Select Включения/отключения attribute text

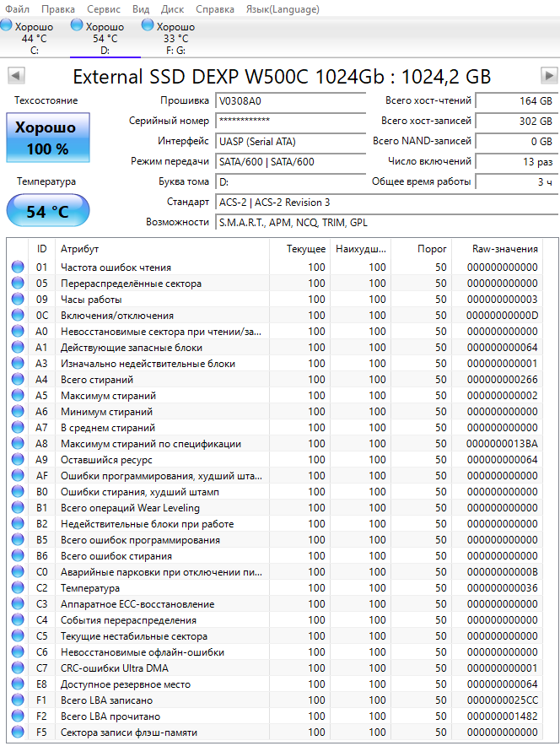click(117, 316)
